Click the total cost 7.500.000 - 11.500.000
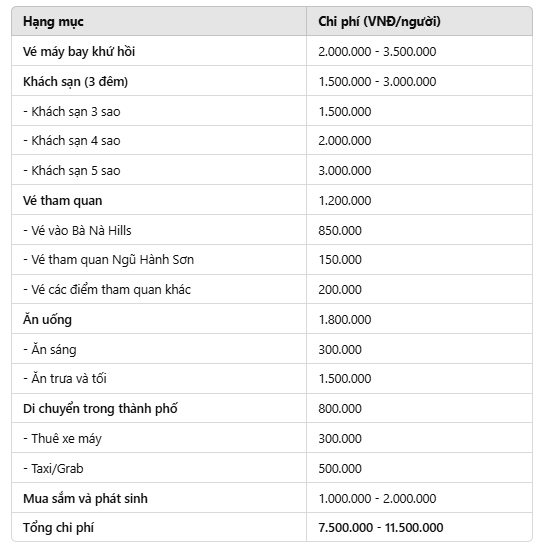 [x=381, y=528]
